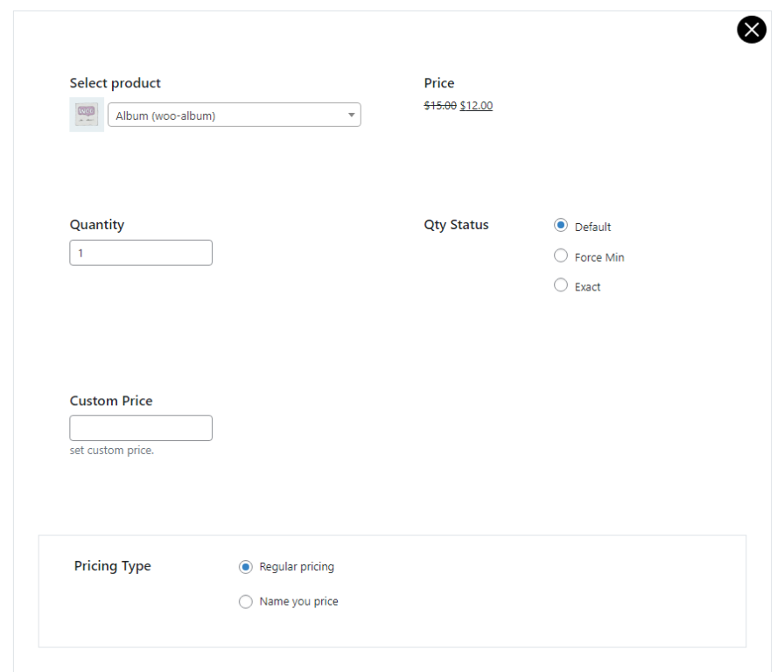The width and height of the screenshot is (784, 672).
Task: Click the 'Quantity' field label
Action: click(x=97, y=225)
